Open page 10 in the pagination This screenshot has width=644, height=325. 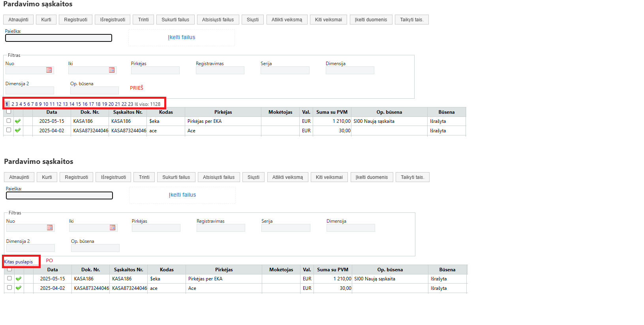pyautogui.click(x=46, y=104)
